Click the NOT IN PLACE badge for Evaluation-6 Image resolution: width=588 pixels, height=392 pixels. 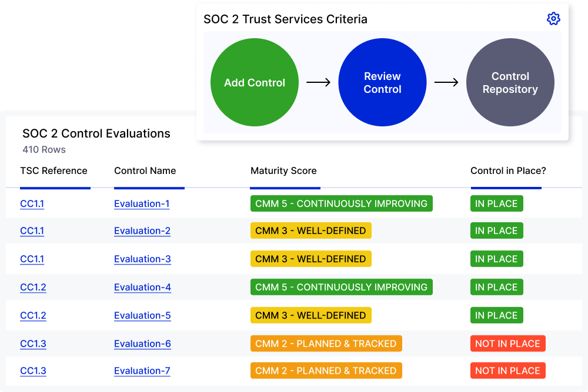[508, 344]
